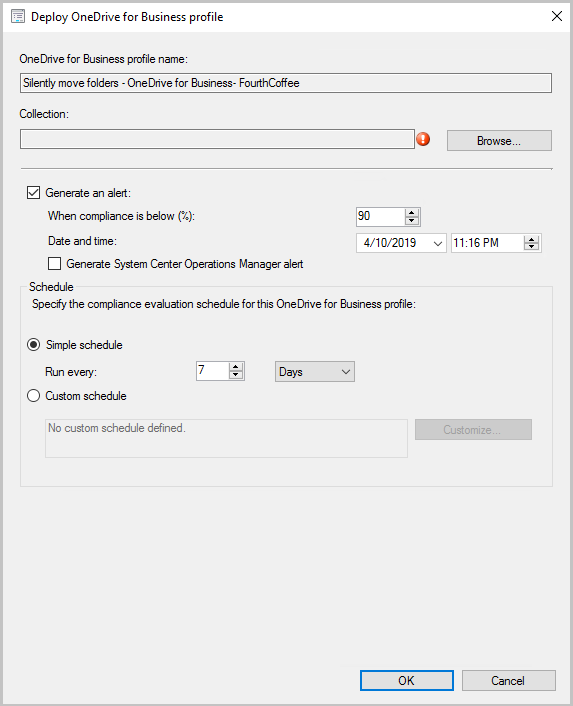
Task: Open the 4/10/2019 date picker dropdown
Action: pos(438,244)
